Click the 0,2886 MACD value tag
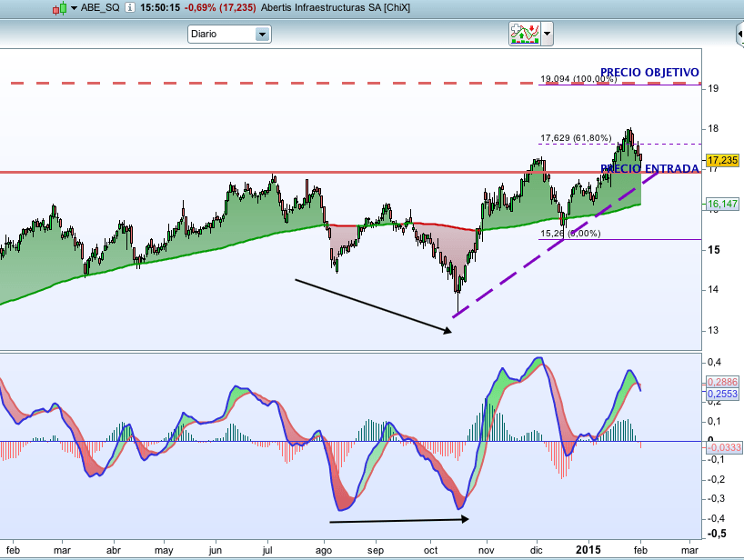 [x=723, y=384]
